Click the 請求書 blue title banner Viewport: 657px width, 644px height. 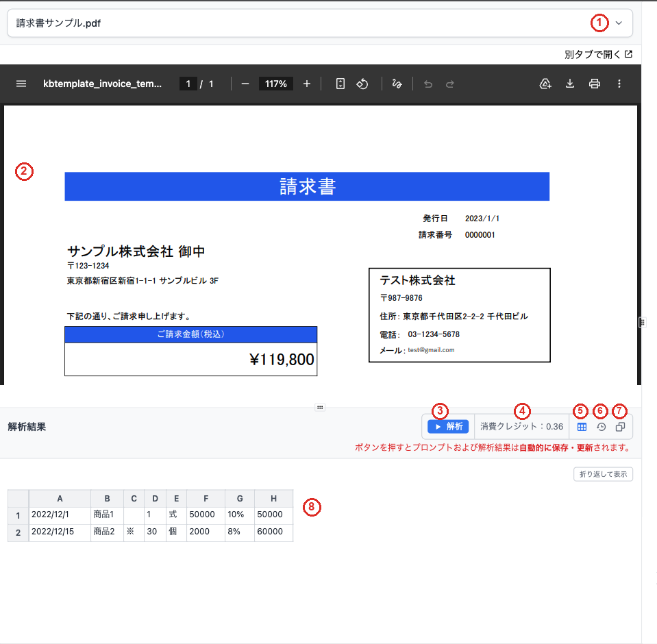point(307,186)
